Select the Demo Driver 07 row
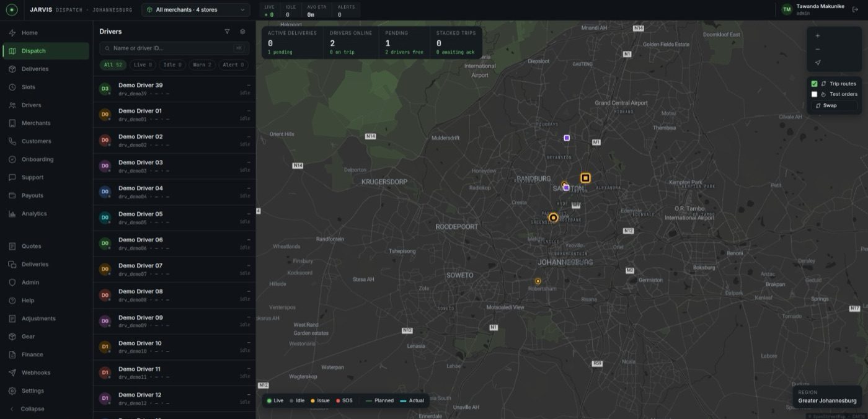The image size is (868, 419). point(174,270)
